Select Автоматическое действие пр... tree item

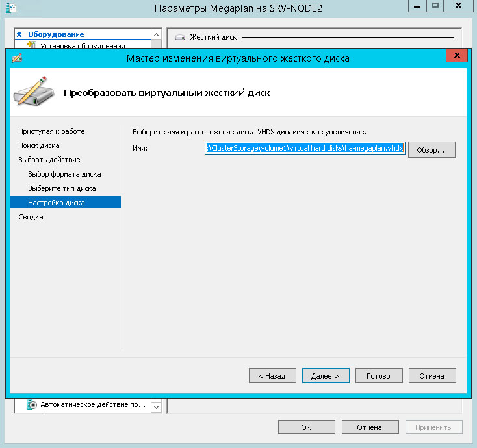click(93, 404)
